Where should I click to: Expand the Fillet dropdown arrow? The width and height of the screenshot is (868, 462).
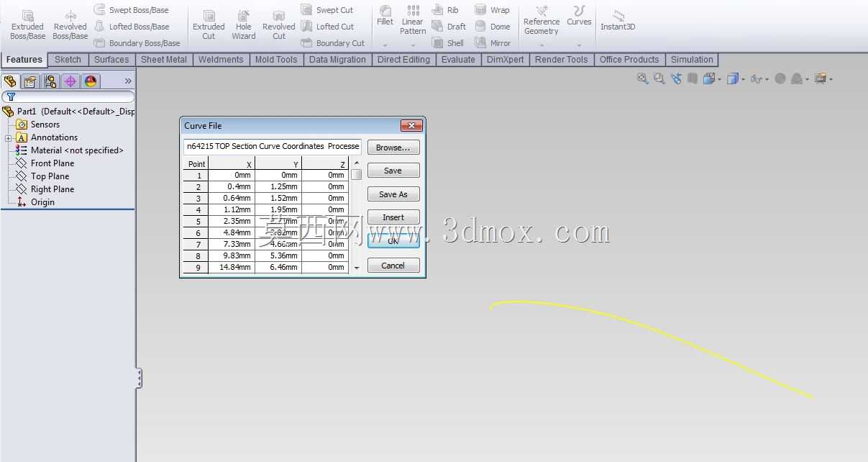(385, 45)
